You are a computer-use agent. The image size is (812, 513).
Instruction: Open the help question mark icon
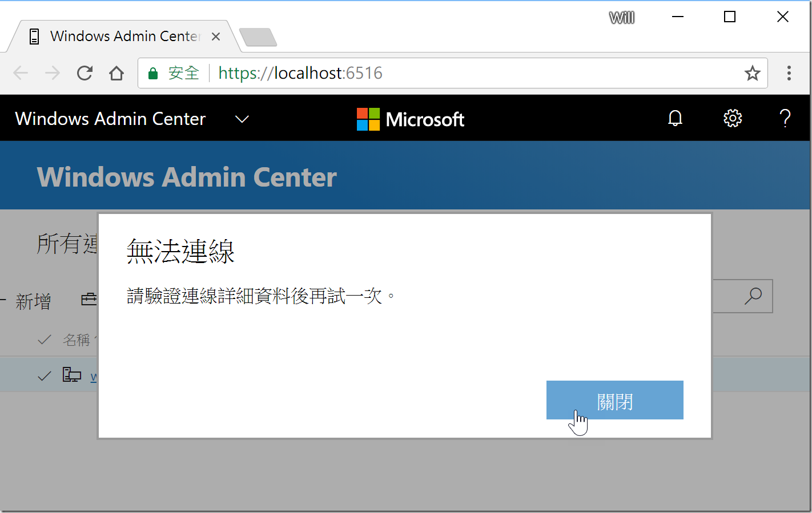[785, 118]
